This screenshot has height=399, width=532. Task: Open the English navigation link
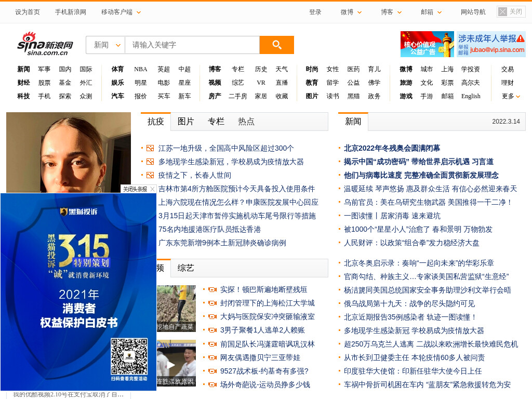click(471, 96)
